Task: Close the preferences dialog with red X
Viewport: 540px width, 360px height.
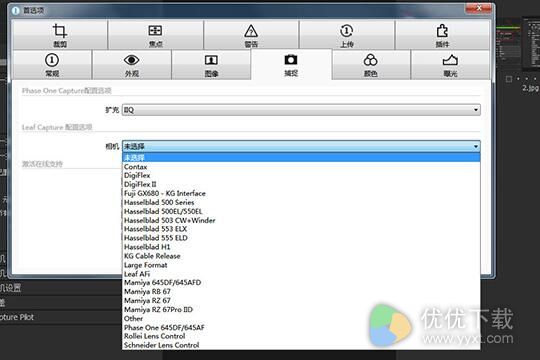Action: (x=478, y=8)
